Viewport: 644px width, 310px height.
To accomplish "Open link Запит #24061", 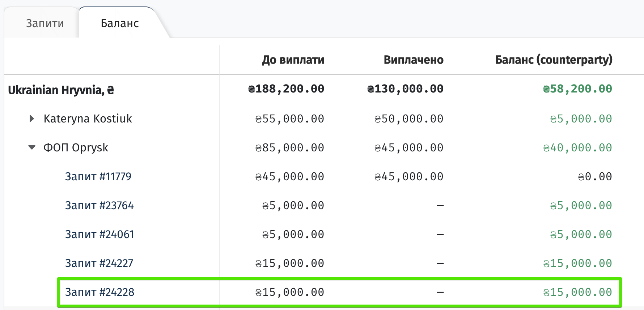I will tap(99, 234).
